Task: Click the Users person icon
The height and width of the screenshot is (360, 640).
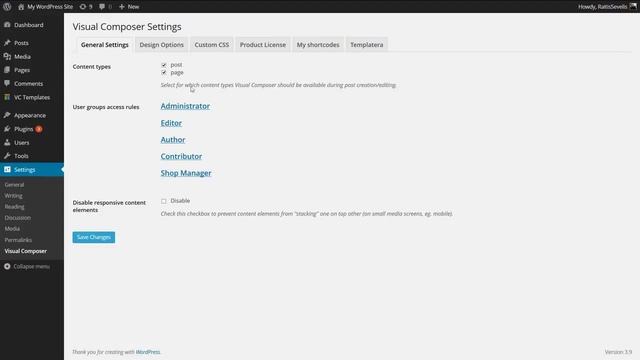Action: 7,142
